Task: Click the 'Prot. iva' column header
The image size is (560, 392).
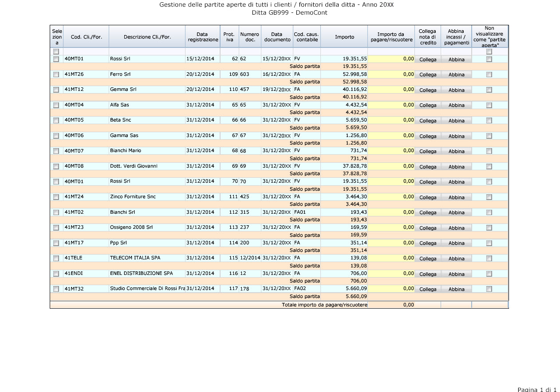Action: point(229,37)
